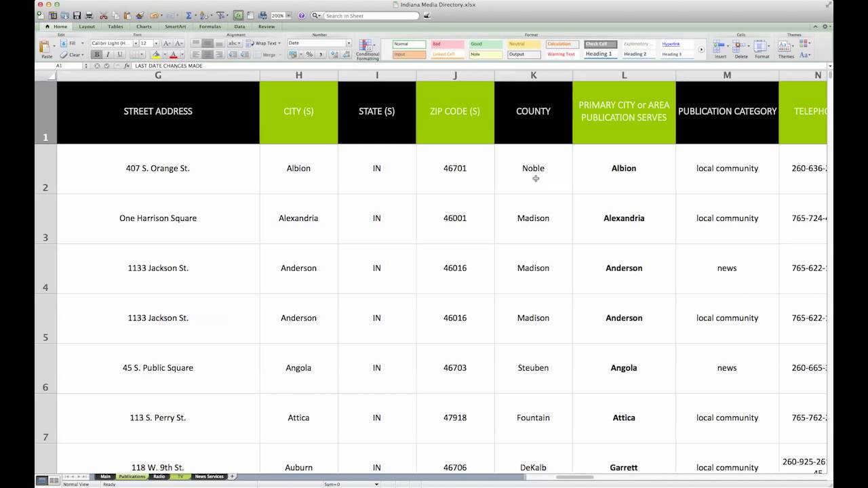
Task: Open the Charts ribbon tab
Action: 144,26
